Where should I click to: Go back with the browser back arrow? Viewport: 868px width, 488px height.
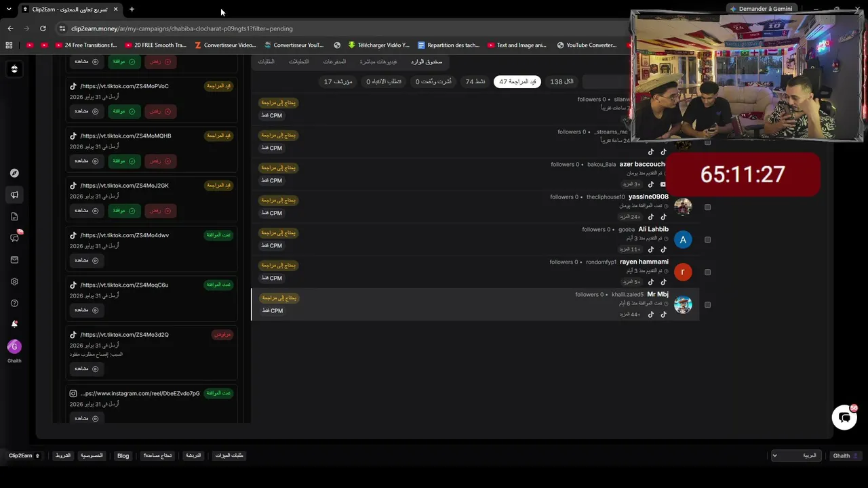click(x=10, y=28)
